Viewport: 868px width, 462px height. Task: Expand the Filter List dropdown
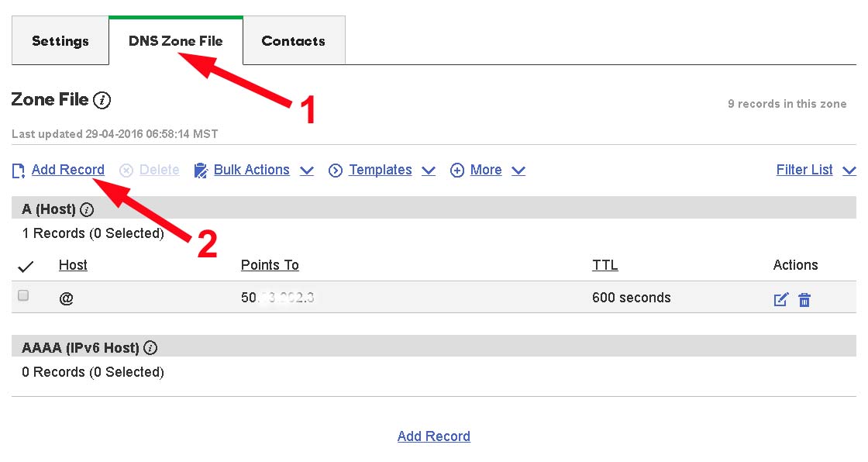pyautogui.click(x=849, y=171)
